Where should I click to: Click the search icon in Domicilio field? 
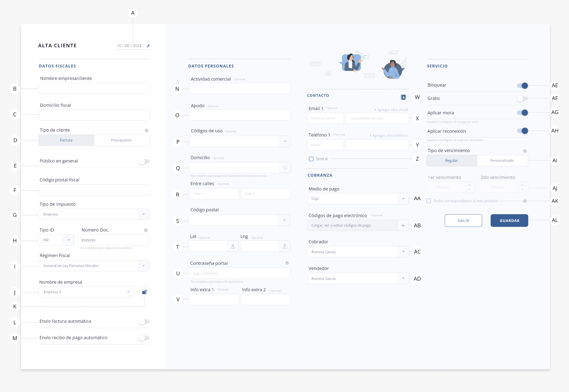pos(285,168)
